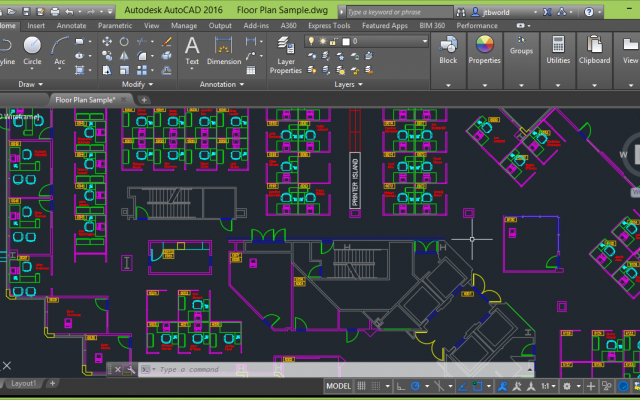The height and width of the screenshot is (400, 640).
Task: Insert a Table from Annotation panel
Action: click(x=251, y=70)
